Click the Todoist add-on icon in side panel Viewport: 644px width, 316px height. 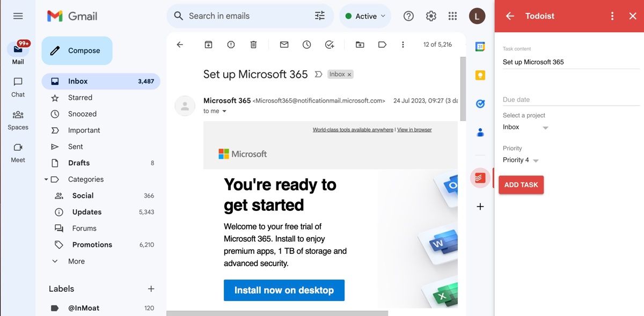tap(480, 178)
